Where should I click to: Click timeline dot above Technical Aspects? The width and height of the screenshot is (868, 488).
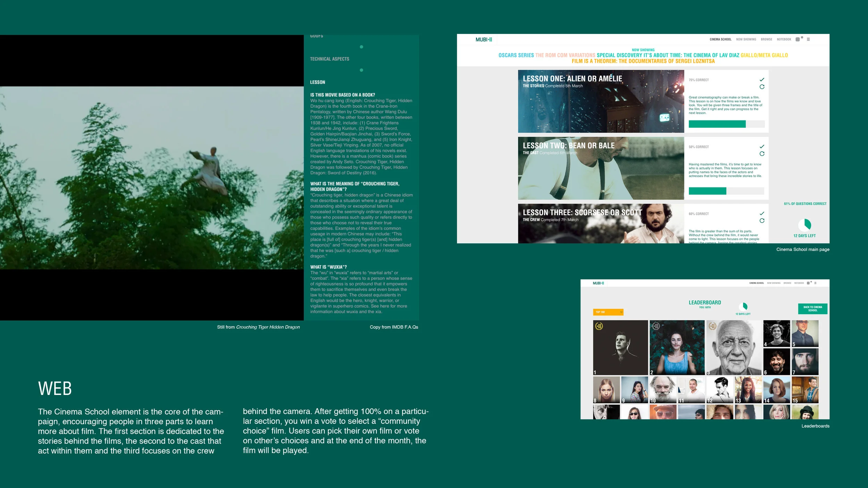[x=361, y=47]
